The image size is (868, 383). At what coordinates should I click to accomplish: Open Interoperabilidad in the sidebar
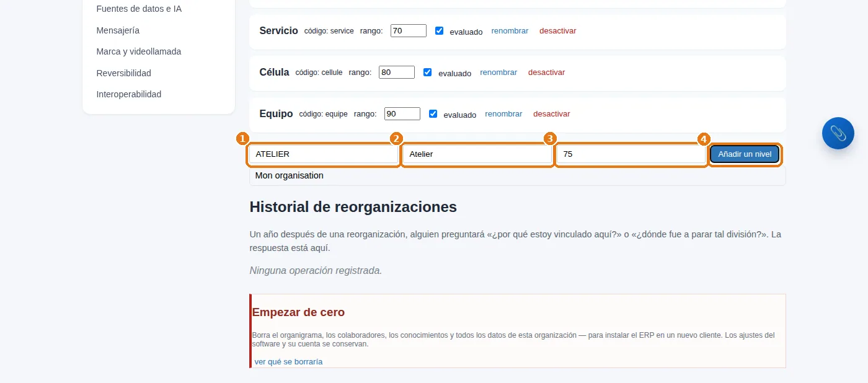(128, 94)
